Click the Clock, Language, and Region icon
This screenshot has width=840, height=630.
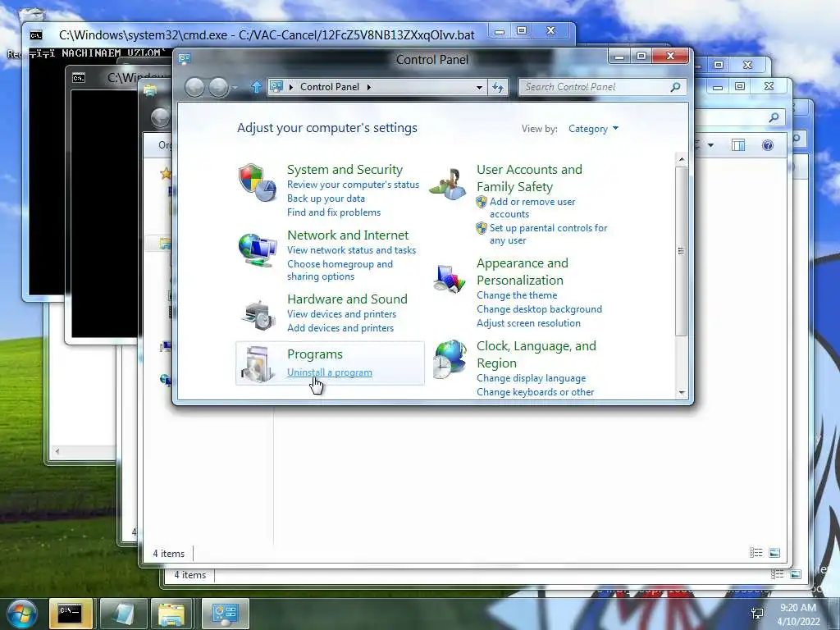point(450,359)
